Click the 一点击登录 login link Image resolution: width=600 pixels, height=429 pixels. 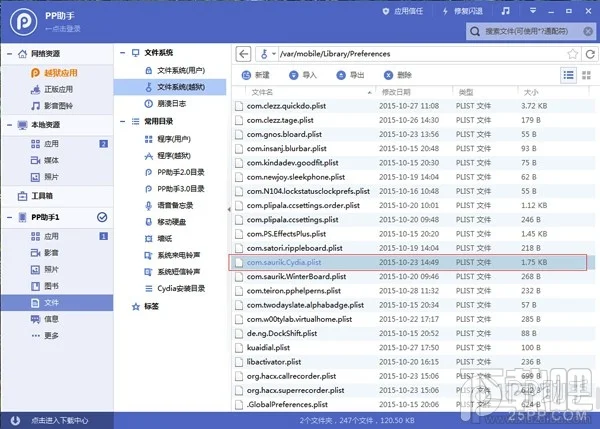point(63,29)
